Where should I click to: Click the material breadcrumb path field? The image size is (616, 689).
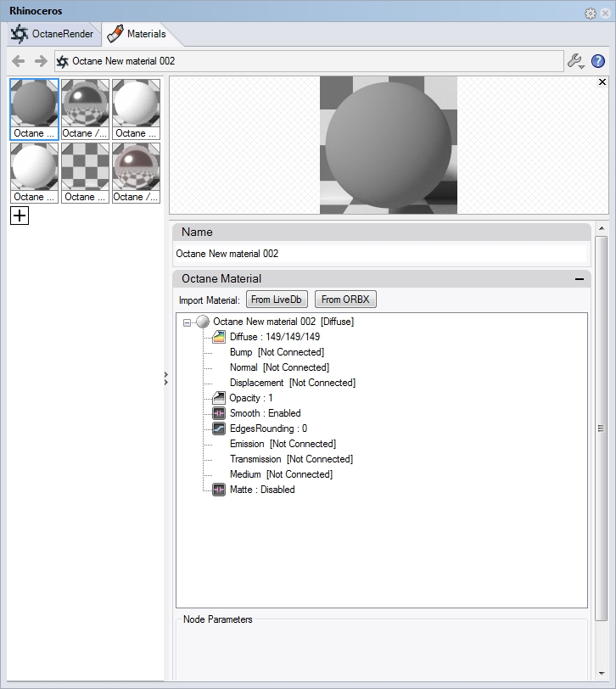pyautogui.click(x=309, y=61)
